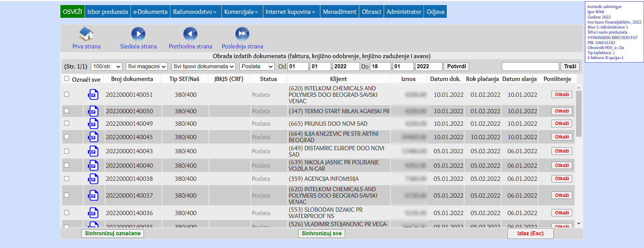Expand the Komercijala menu
Image resolution: width=644 pixels, height=248 pixels.
pyautogui.click(x=241, y=12)
